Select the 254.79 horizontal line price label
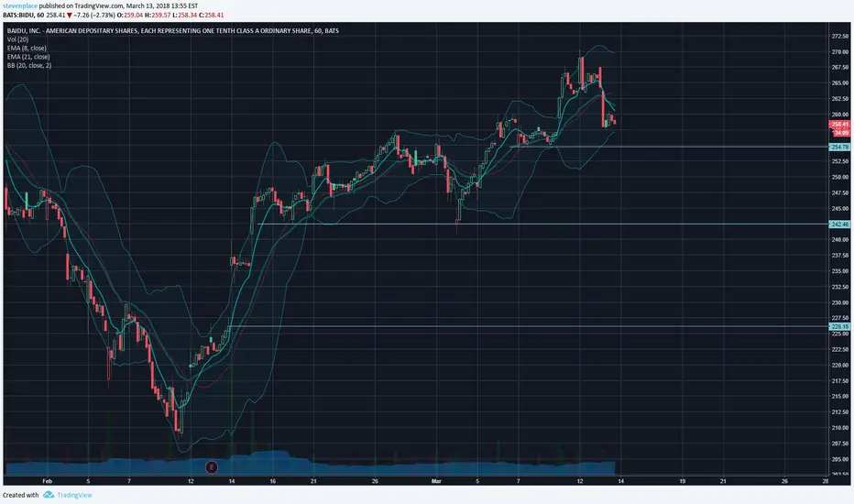This screenshot has width=854, height=504. (x=839, y=148)
